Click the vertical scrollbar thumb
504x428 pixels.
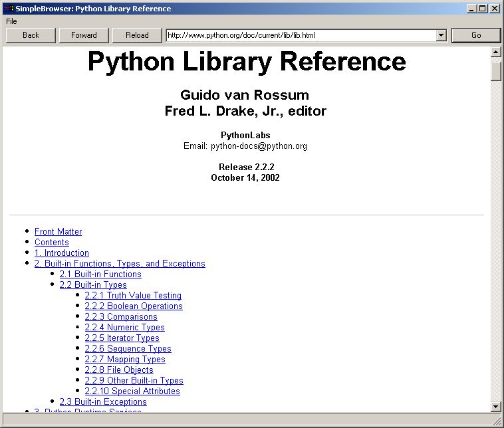[x=495, y=71]
